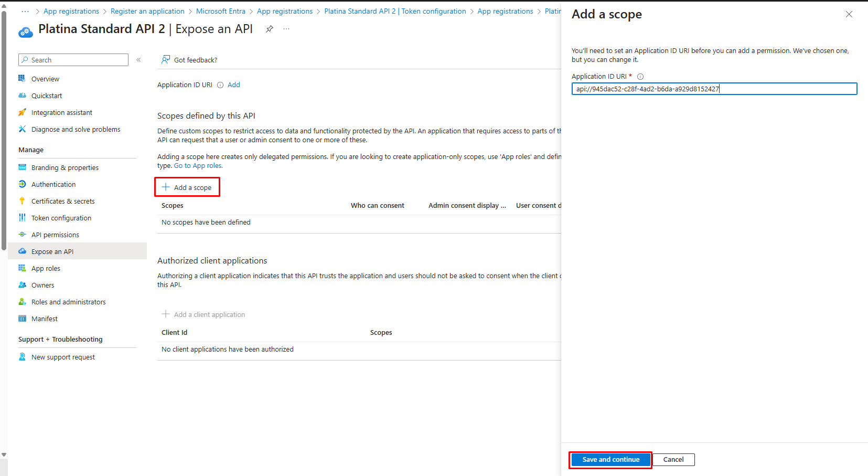Screen dimensions: 868x476
Task: Go to the app Overview page
Action: click(45, 79)
